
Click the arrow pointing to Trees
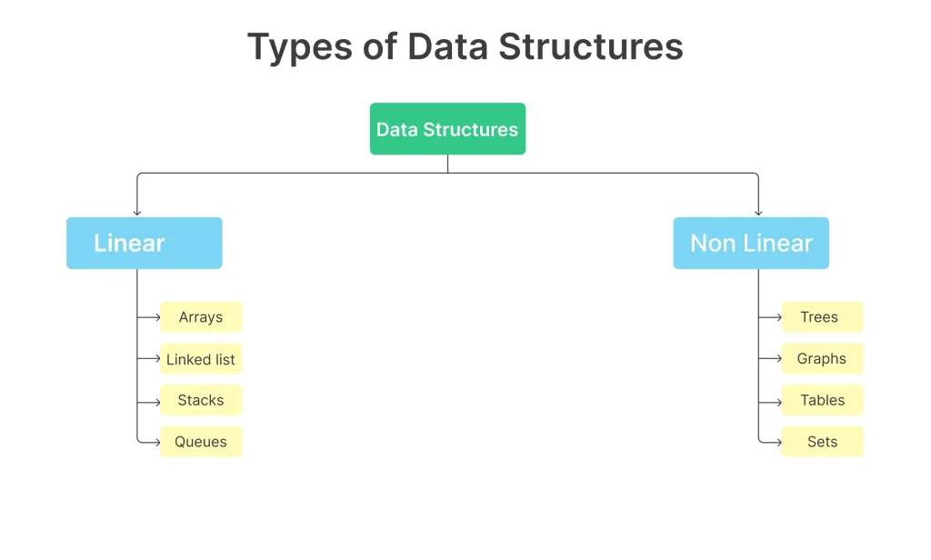coord(777,317)
